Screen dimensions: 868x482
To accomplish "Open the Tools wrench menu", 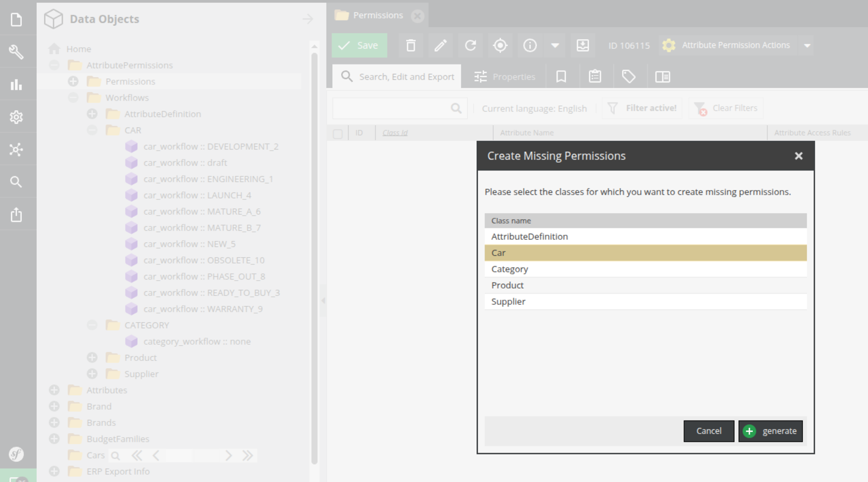I will (16, 52).
